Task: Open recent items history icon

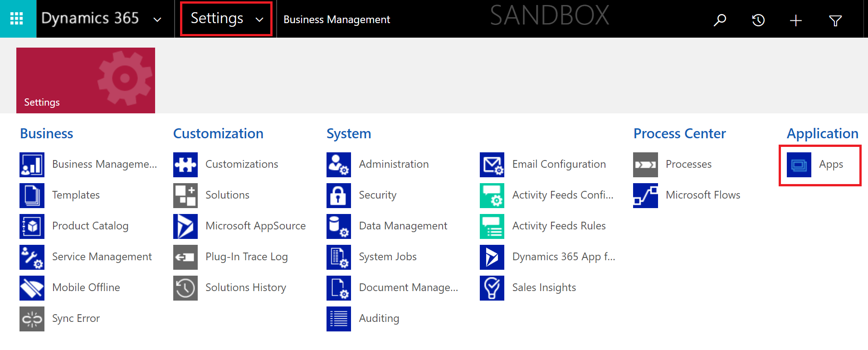Action: [x=758, y=20]
